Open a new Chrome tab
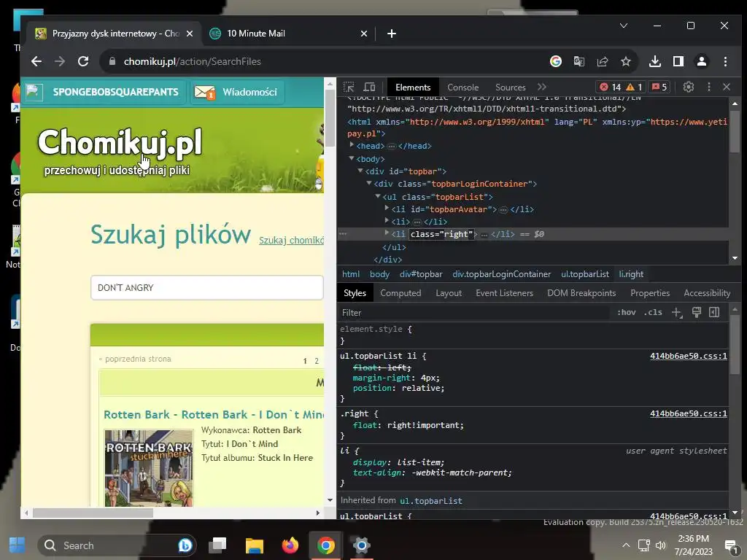Viewport: 747px width, 560px height. tap(392, 34)
